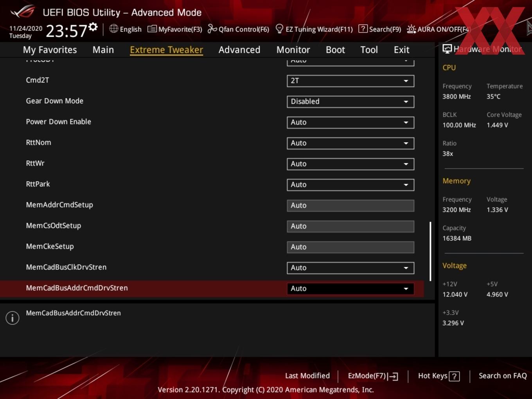Click the MyFavorite list icon
The height and width of the screenshot is (399, 532).
[x=152, y=29]
